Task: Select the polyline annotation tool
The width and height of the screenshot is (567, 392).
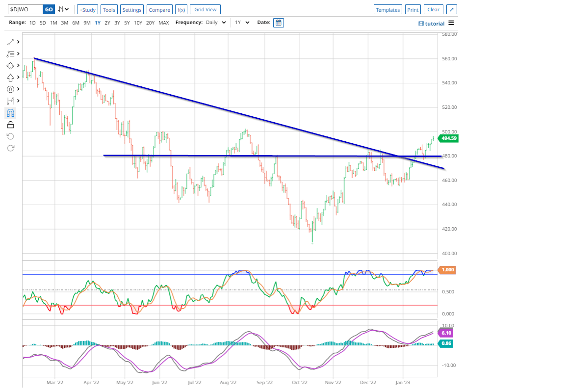Action: [10, 53]
